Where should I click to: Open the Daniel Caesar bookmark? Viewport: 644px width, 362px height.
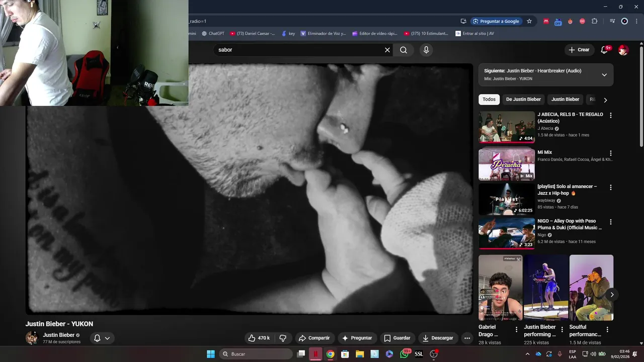pyautogui.click(x=253, y=34)
